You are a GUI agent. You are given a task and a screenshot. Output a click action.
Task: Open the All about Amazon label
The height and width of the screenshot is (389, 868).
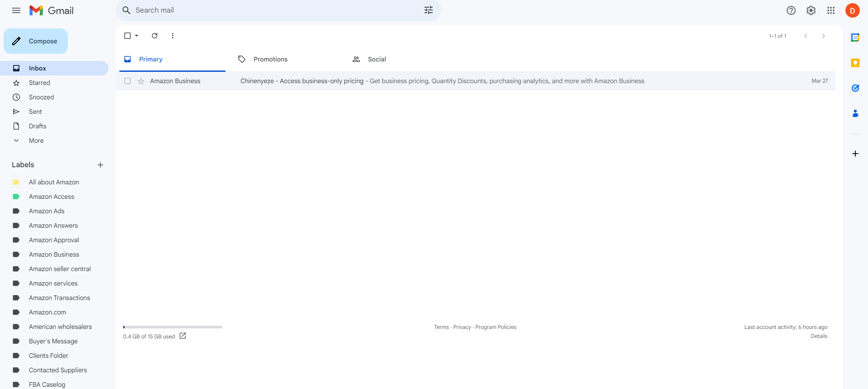click(x=54, y=182)
